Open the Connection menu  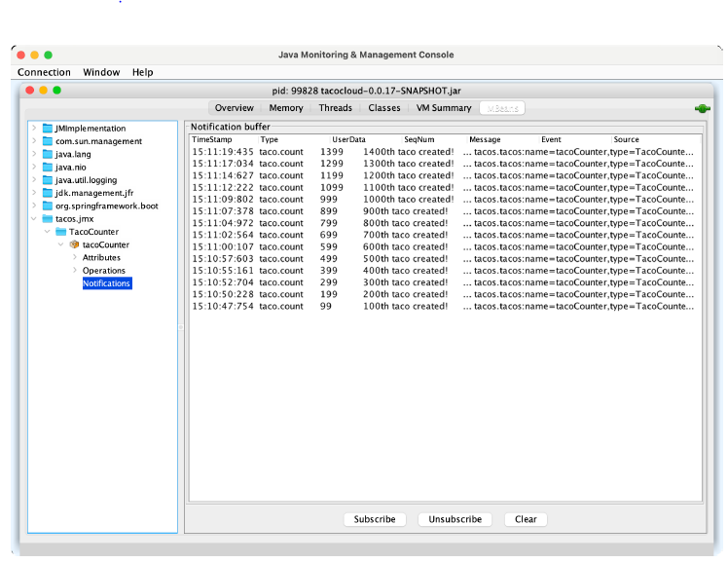(44, 72)
